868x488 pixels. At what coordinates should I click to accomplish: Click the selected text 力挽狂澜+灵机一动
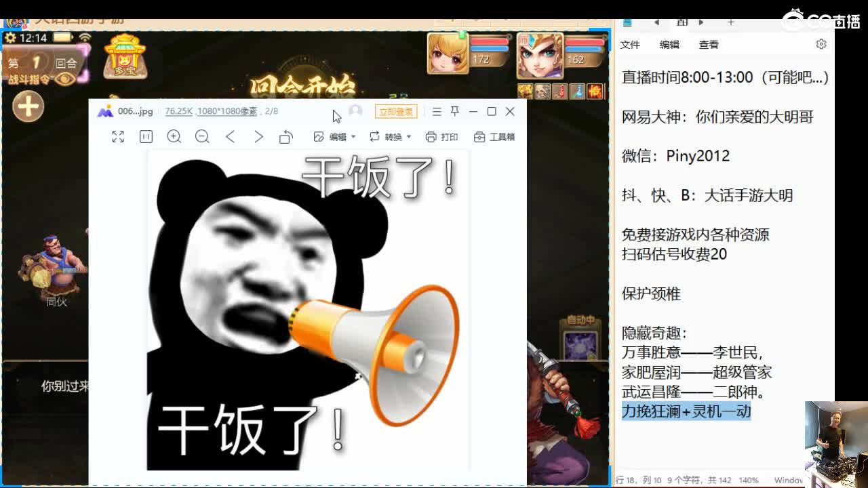coord(686,411)
